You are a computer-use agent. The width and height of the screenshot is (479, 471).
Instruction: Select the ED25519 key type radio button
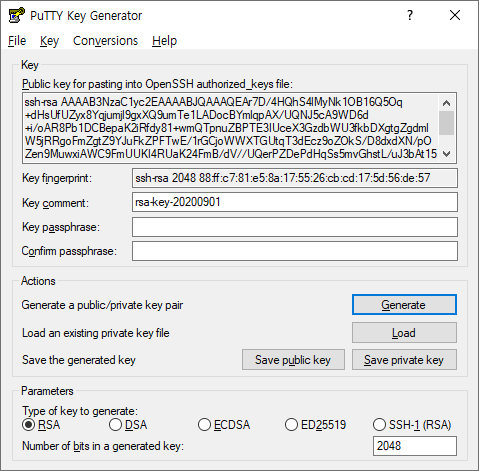click(x=291, y=425)
